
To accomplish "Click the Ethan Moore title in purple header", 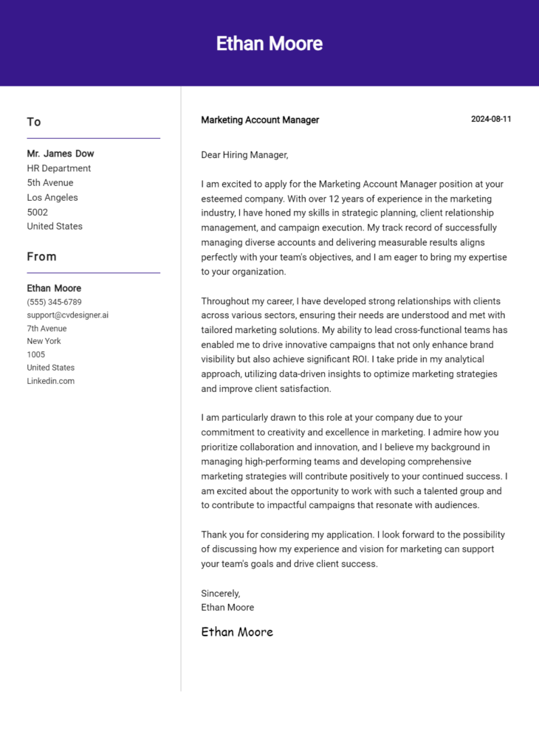I will click(269, 44).
